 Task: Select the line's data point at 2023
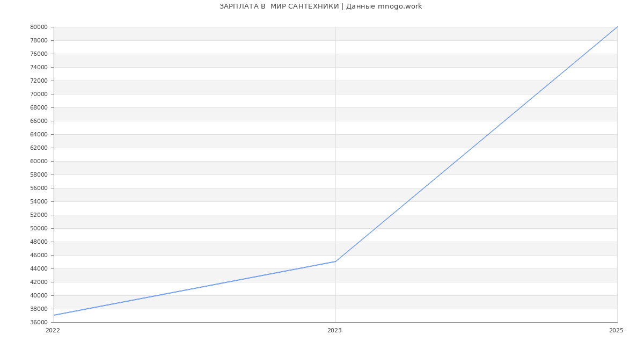tap(335, 261)
